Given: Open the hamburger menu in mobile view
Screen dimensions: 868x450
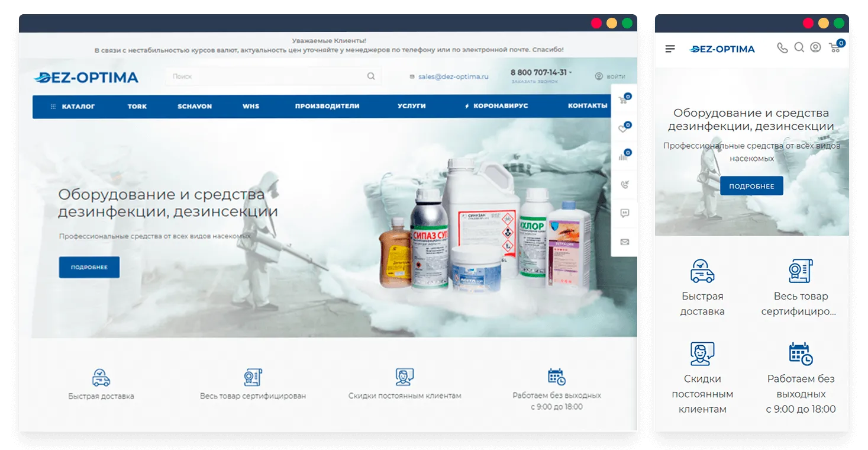Looking at the screenshot, I should click(x=670, y=49).
